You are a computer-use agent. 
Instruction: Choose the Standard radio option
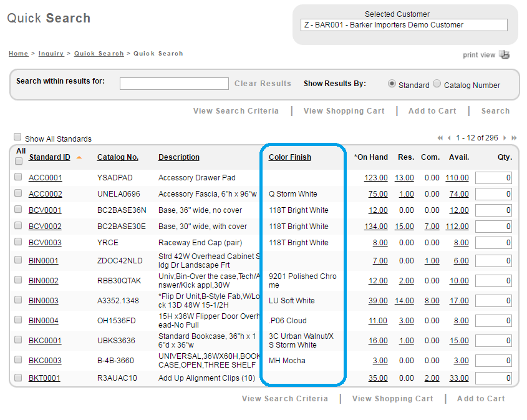tap(392, 84)
